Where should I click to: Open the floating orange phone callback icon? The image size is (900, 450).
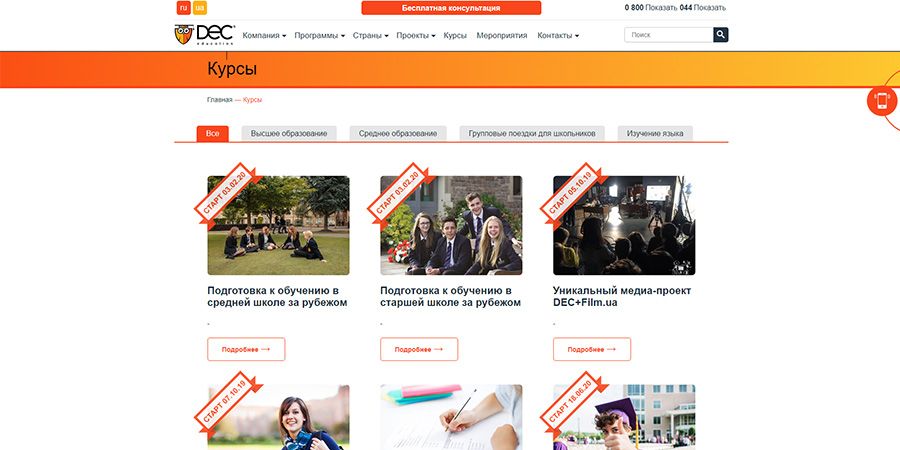(x=882, y=101)
